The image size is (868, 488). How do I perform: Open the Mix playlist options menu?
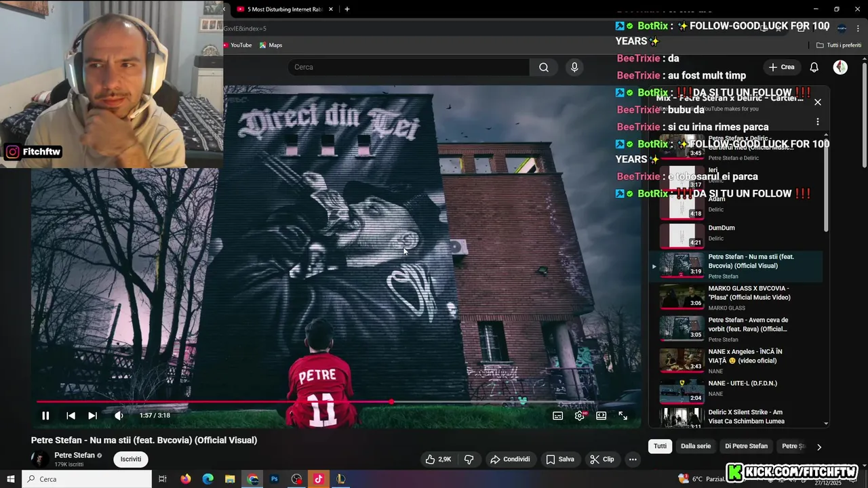point(818,122)
